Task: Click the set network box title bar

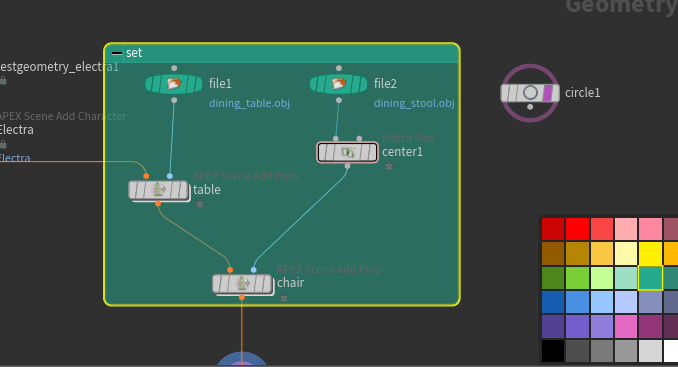Action: point(282,53)
